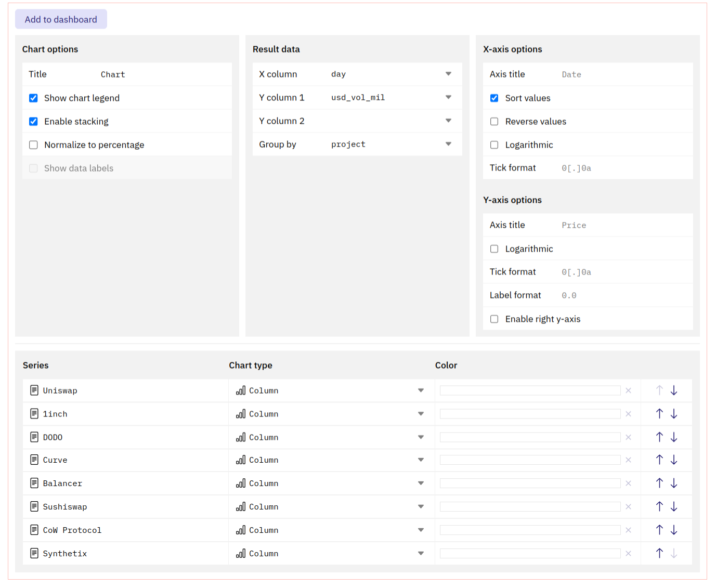Uncheck Enable stacking
This screenshot has height=588, width=716.
[x=33, y=121]
